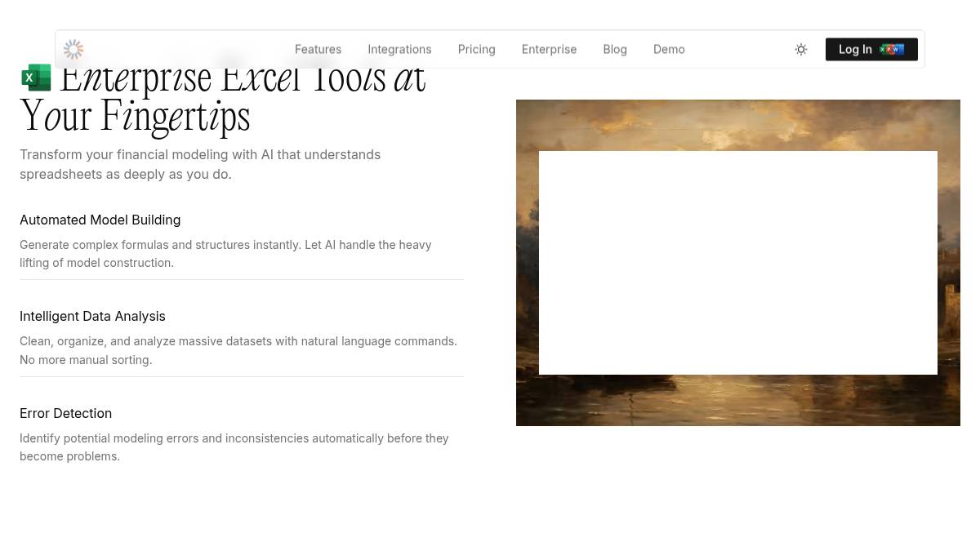Open the Features nav item
Viewport: 980px width, 551px height.
point(318,50)
